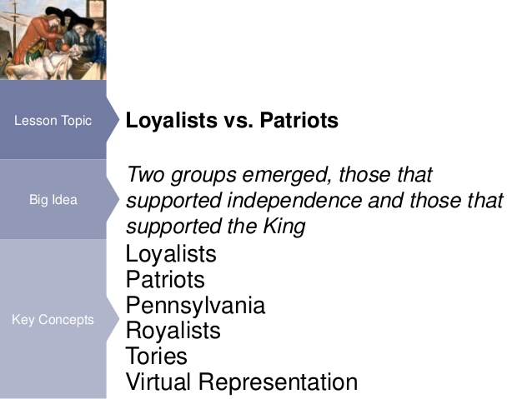Click the colonial cartoon image thumbnail
This screenshot has height=399, width=532.
(x=53, y=39)
